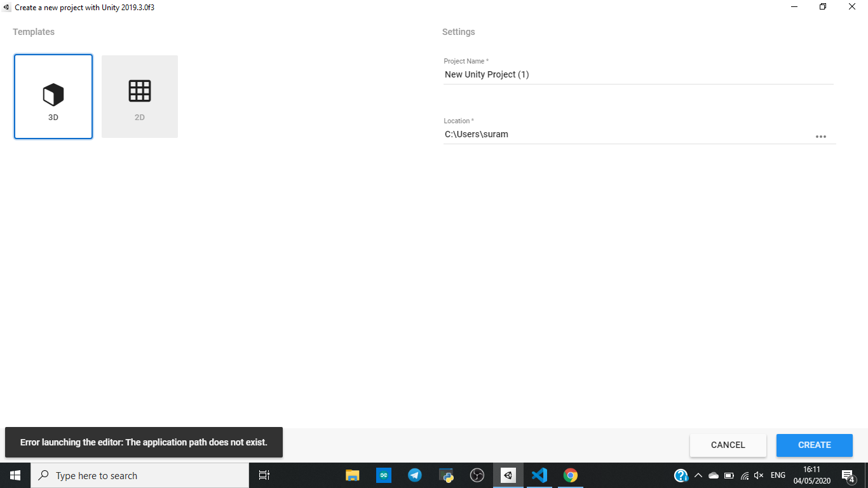Click the Unity logo in title bar
This screenshot has height=488, width=868.
[x=7, y=7]
